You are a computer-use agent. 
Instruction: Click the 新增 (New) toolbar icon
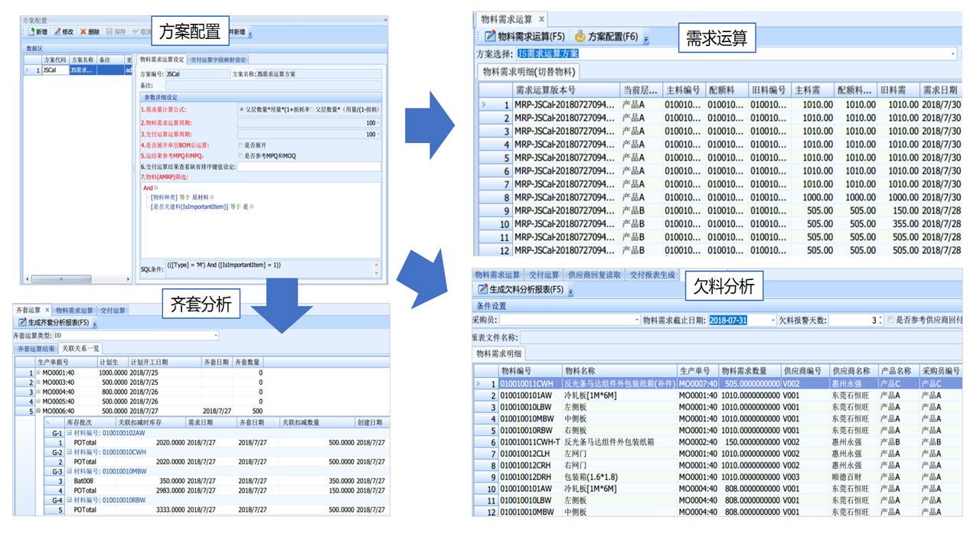click(x=32, y=32)
